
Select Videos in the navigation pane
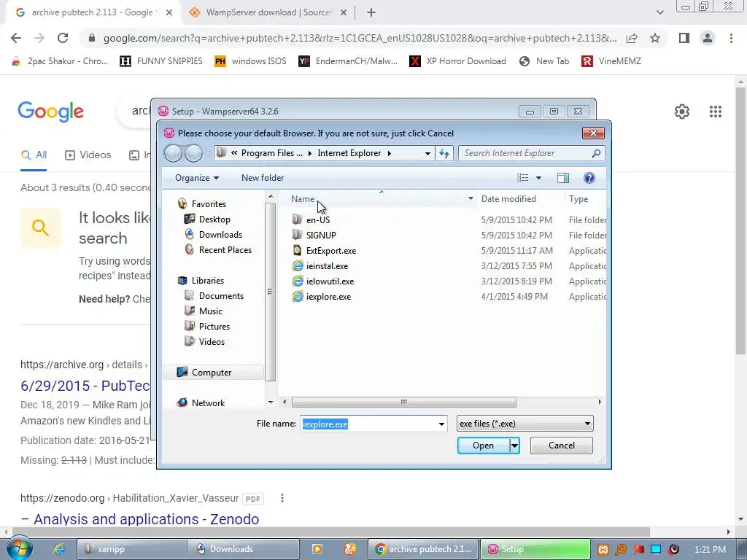(212, 341)
